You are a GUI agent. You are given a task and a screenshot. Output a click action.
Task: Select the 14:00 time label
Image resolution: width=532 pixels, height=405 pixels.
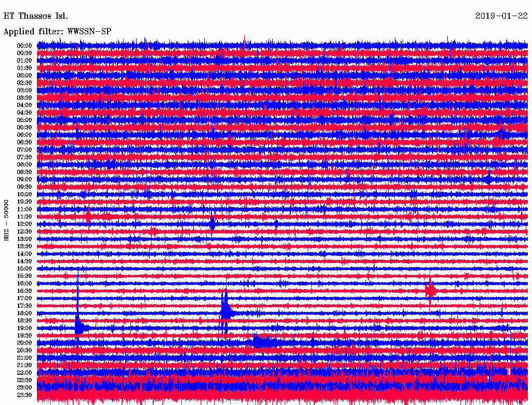24,254
